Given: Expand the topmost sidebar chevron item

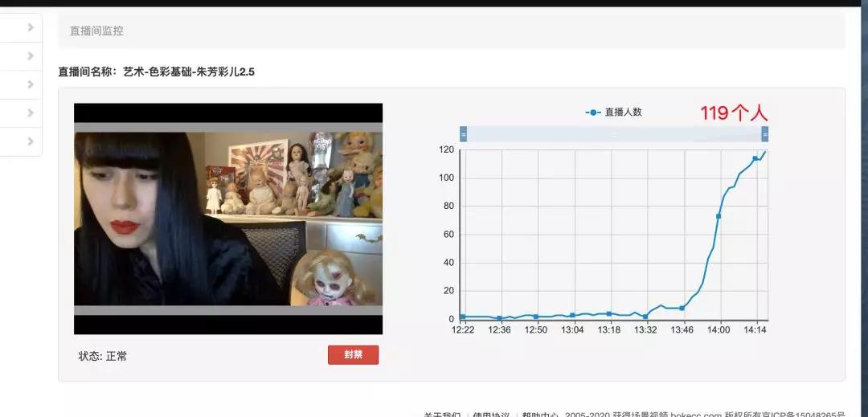Looking at the screenshot, I should point(31,27).
